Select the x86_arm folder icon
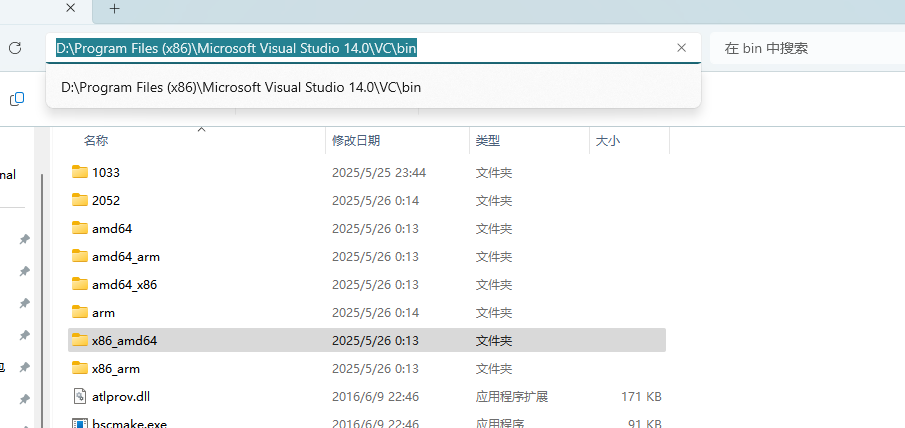The width and height of the screenshot is (905, 428). pyautogui.click(x=80, y=367)
